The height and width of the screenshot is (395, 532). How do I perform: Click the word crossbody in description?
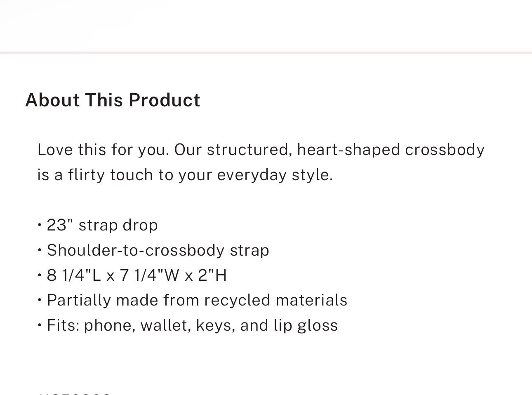click(x=445, y=149)
